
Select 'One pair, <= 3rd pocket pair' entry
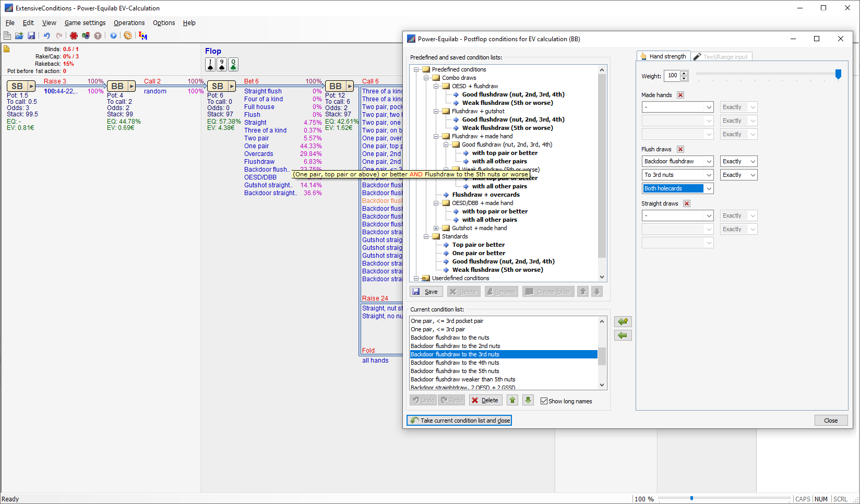click(x=504, y=321)
